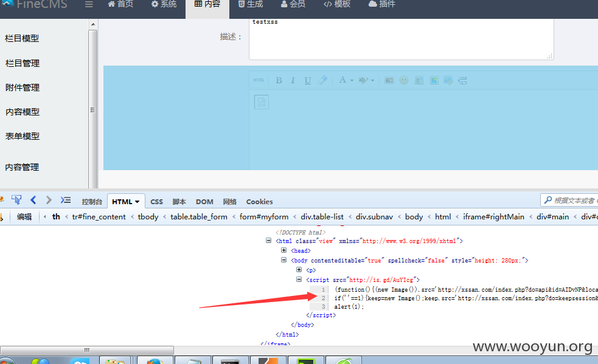Open 内容模型 in the sidebar

tap(23, 112)
